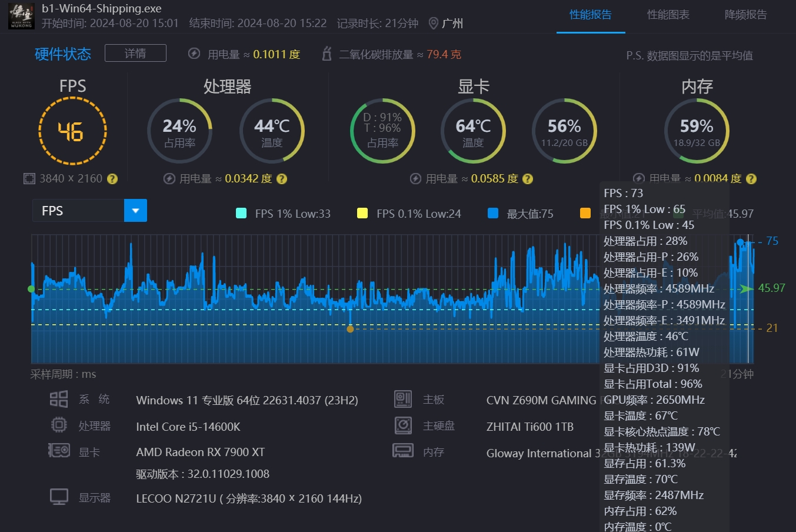Click the b1-Win64-Shipping.exe process name
796x532 pixels.
[x=102, y=8]
